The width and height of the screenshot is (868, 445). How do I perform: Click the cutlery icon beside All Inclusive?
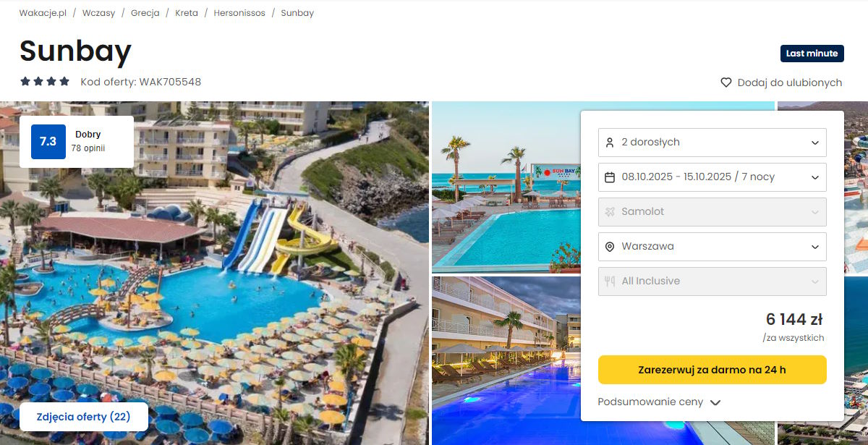[609, 281]
